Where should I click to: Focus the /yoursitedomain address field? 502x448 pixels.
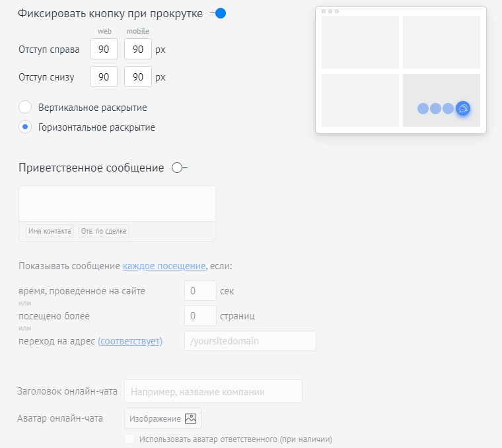click(x=250, y=341)
